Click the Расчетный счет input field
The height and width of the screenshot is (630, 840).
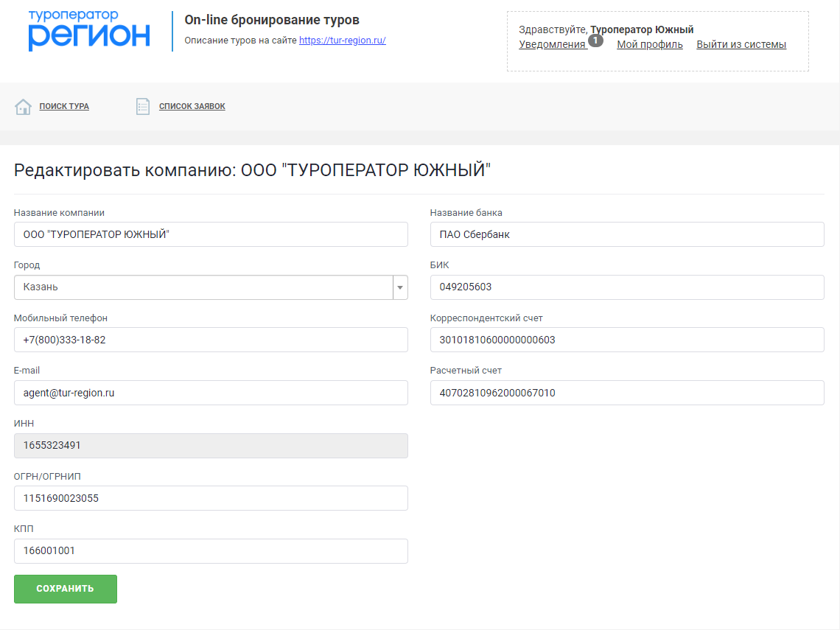pos(626,393)
